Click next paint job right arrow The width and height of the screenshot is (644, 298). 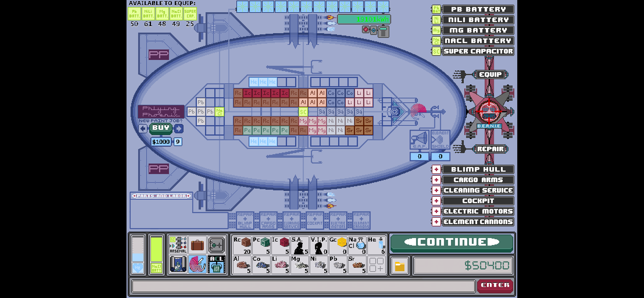coord(179,129)
